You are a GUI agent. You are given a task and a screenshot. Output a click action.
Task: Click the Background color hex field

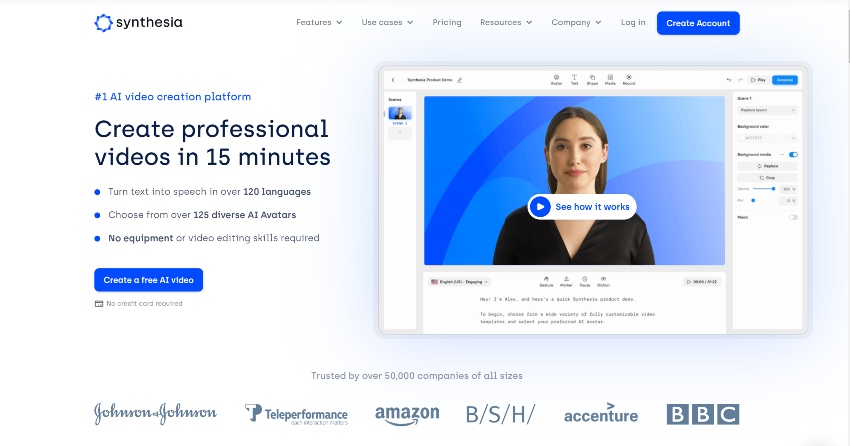[767, 138]
